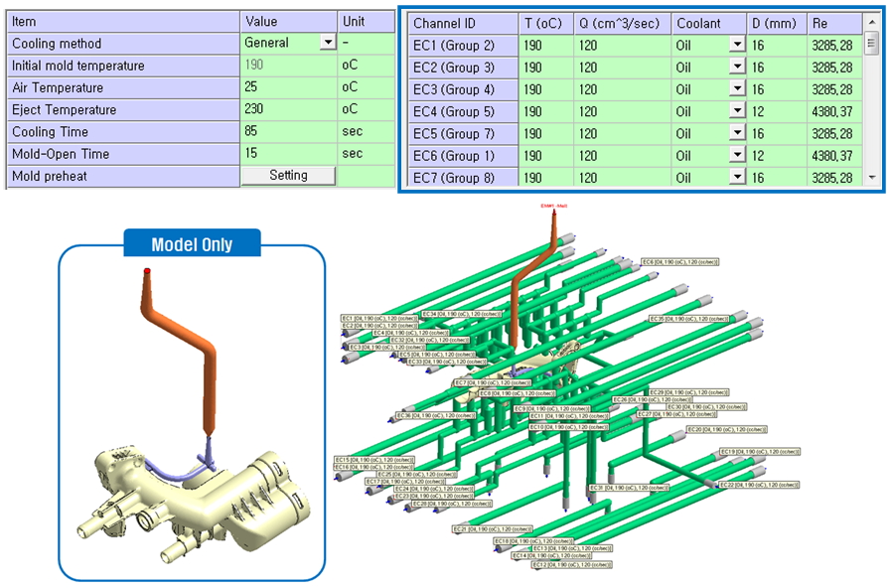Open the Coolant dropdown for EC5 (Group 7)
This screenshot has width=890, height=588.
[737, 133]
